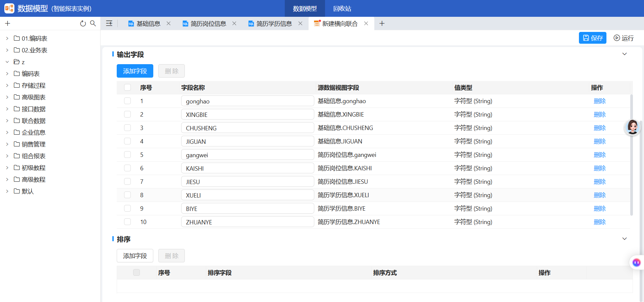Expand the 01.编码表 folder
644x302 pixels.
click(7, 38)
